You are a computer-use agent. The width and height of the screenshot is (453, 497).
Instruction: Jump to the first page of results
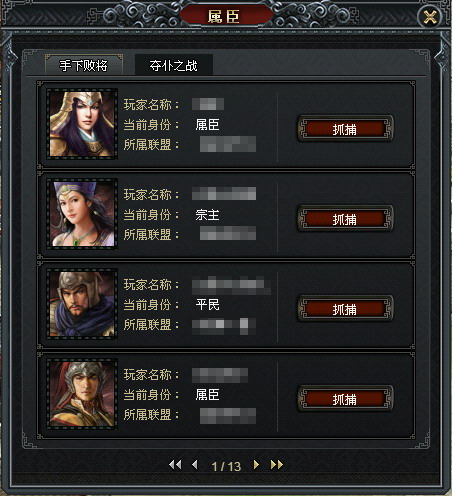175,465
